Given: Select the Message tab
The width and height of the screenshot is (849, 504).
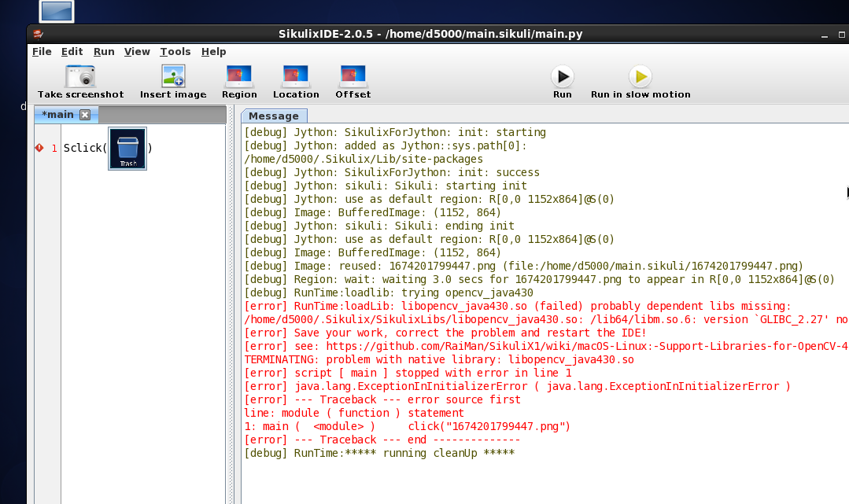Looking at the screenshot, I should [273, 116].
